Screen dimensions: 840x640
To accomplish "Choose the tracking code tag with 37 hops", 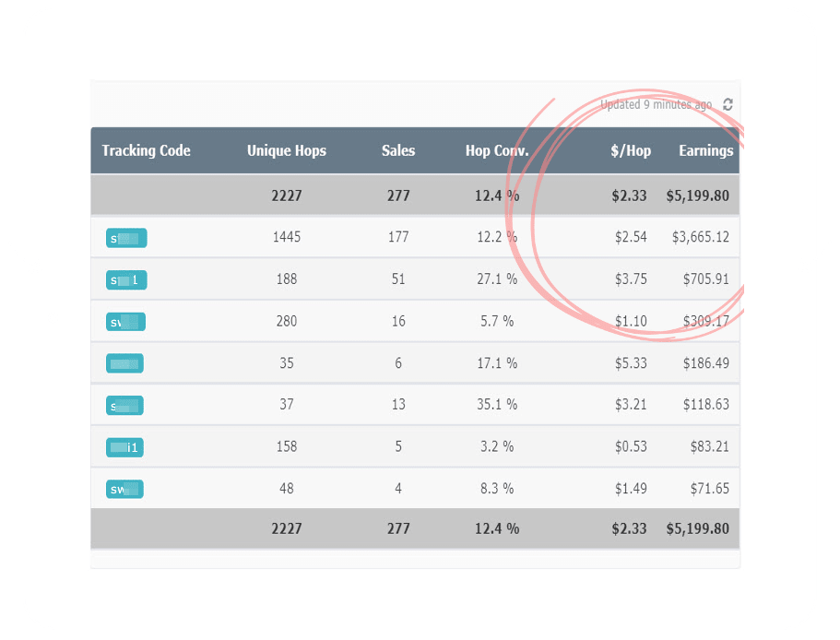I will 124,405.
